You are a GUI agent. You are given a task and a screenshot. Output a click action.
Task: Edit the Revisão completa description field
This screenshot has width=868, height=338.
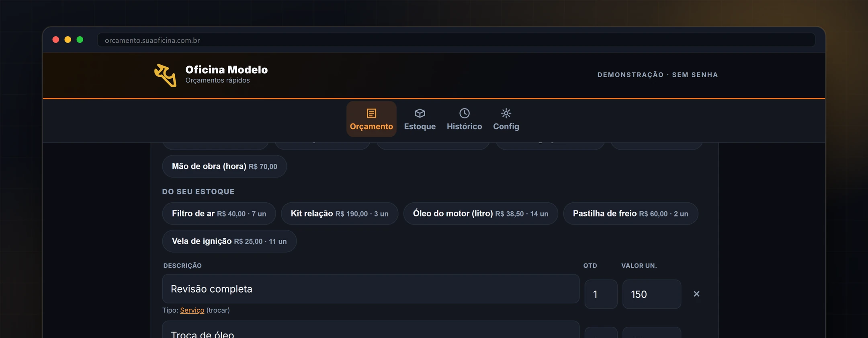tap(371, 289)
